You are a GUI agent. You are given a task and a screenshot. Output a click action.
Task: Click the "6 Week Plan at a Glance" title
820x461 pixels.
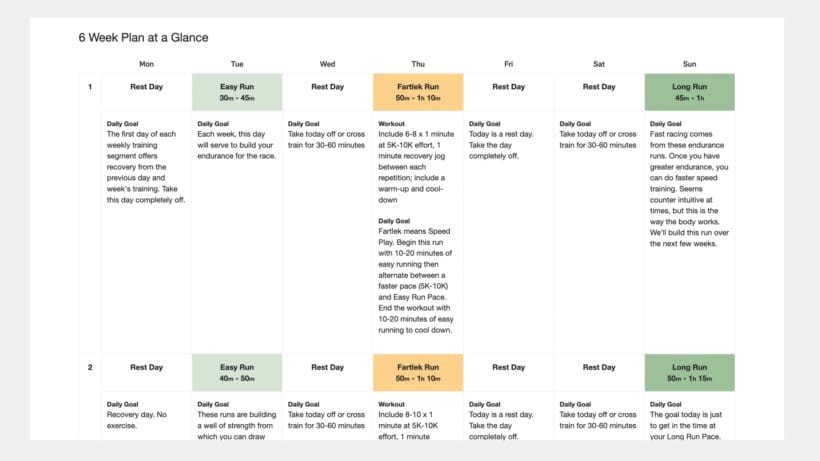143,37
